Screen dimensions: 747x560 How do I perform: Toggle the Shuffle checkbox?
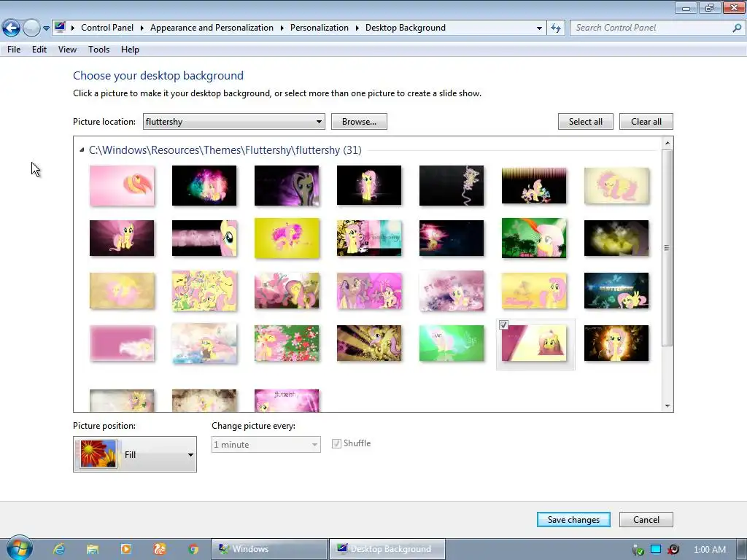click(x=336, y=443)
